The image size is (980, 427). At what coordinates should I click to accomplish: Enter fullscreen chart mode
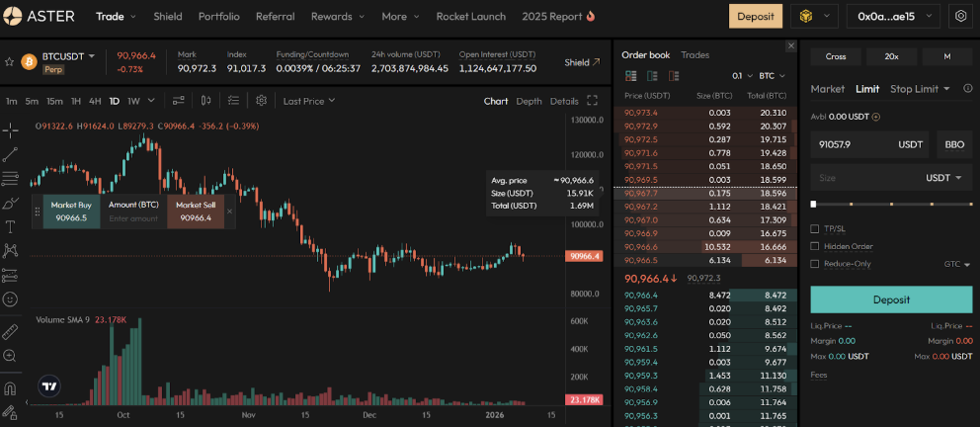593,100
